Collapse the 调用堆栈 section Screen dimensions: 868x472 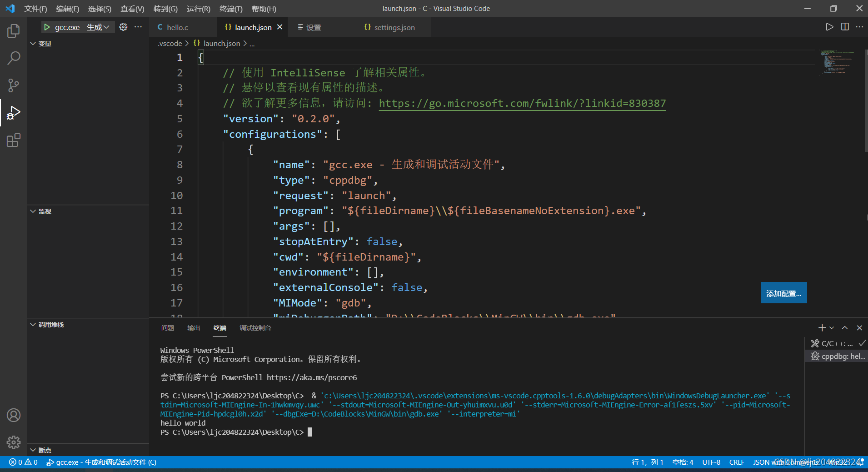88,325
